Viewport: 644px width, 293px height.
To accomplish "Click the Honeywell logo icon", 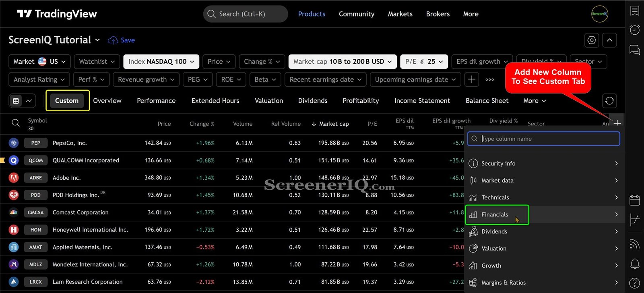I will (x=14, y=230).
